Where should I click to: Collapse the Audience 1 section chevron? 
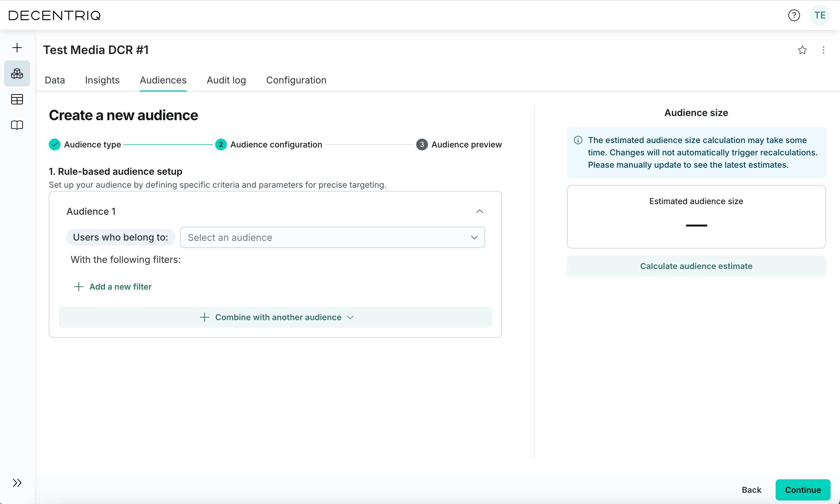coord(479,211)
